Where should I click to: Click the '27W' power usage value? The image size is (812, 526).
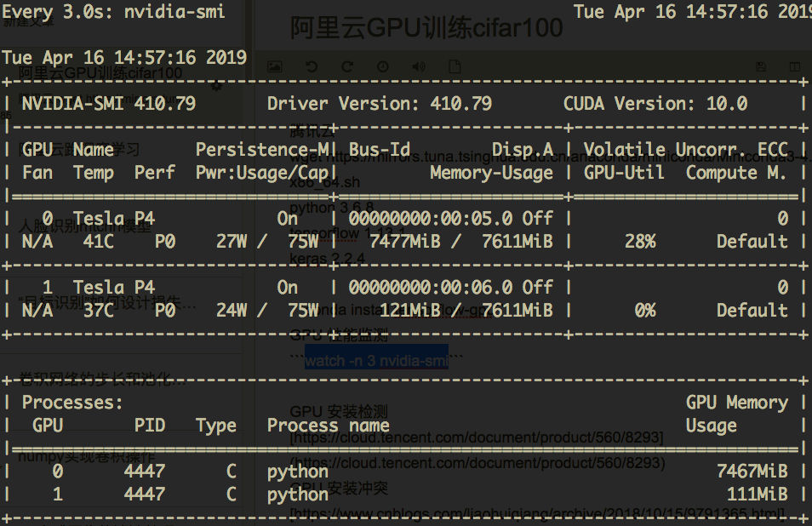(232, 241)
